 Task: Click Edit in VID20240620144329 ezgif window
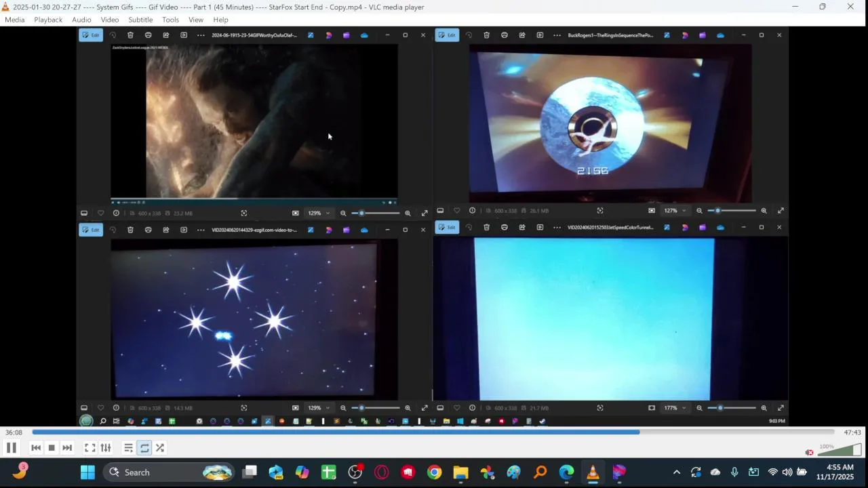click(x=91, y=230)
